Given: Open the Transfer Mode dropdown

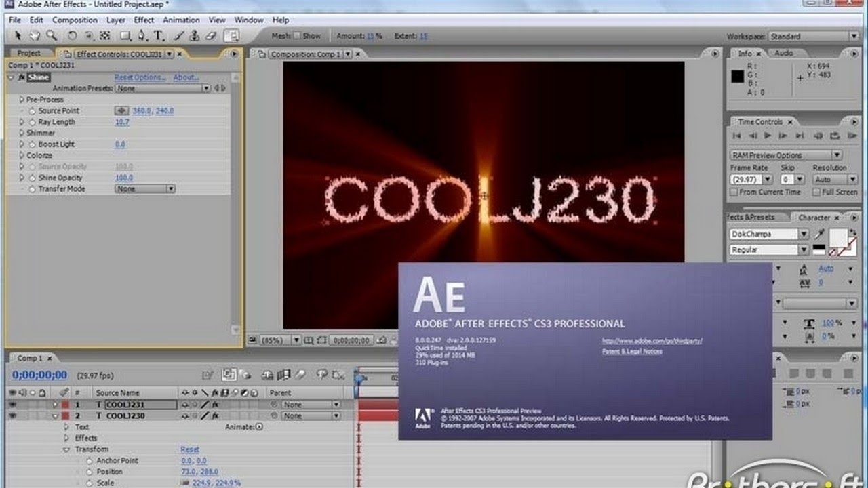Looking at the screenshot, I should [x=145, y=189].
